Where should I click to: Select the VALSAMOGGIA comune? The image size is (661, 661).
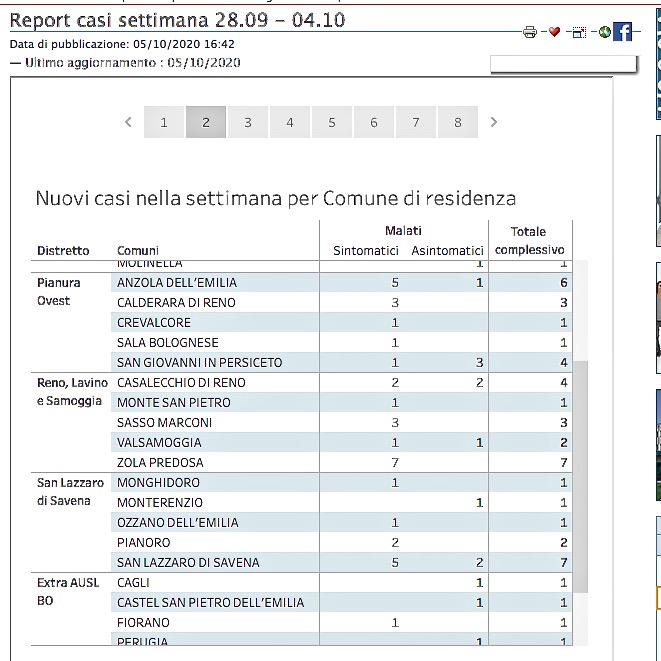click(159, 443)
